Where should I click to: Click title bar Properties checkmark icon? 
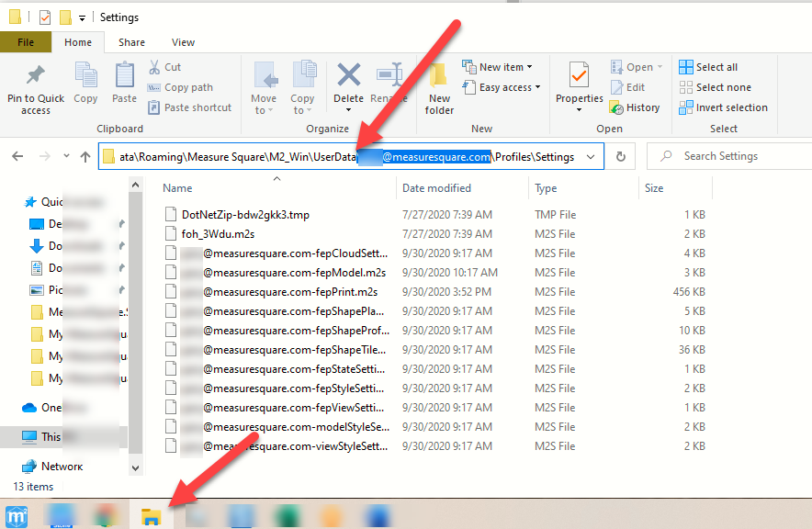tap(45, 17)
